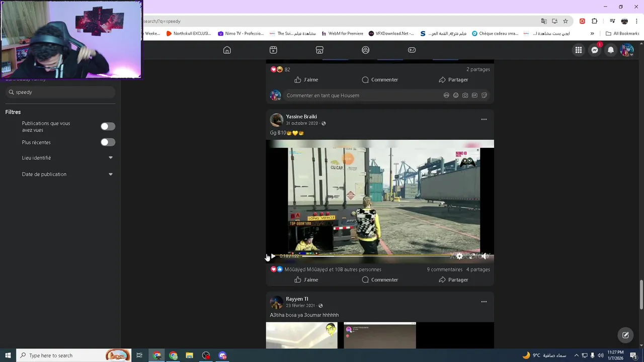Click the translate page icon in address bar

544,21
